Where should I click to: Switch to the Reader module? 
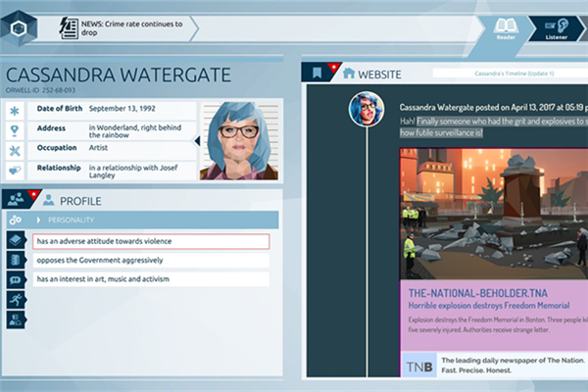pyautogui.click(x=506, y=28)
